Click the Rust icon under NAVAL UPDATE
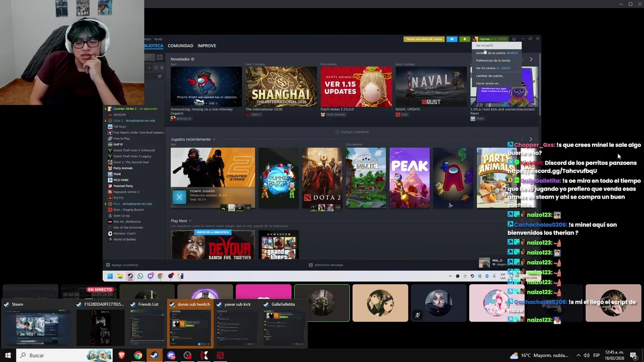 [x=397, y=115]
